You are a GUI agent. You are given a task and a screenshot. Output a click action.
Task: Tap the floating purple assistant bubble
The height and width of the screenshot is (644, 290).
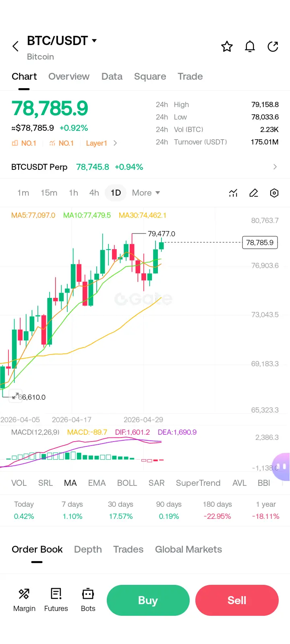[282, 467]
